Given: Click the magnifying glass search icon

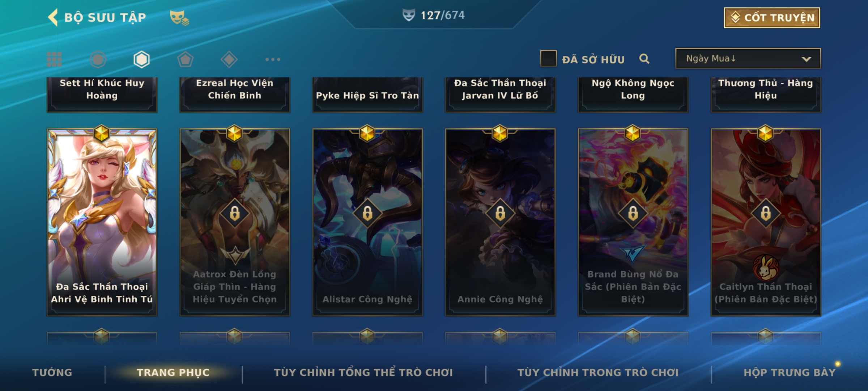Looking at the screenshot, I should click(644, 59).
